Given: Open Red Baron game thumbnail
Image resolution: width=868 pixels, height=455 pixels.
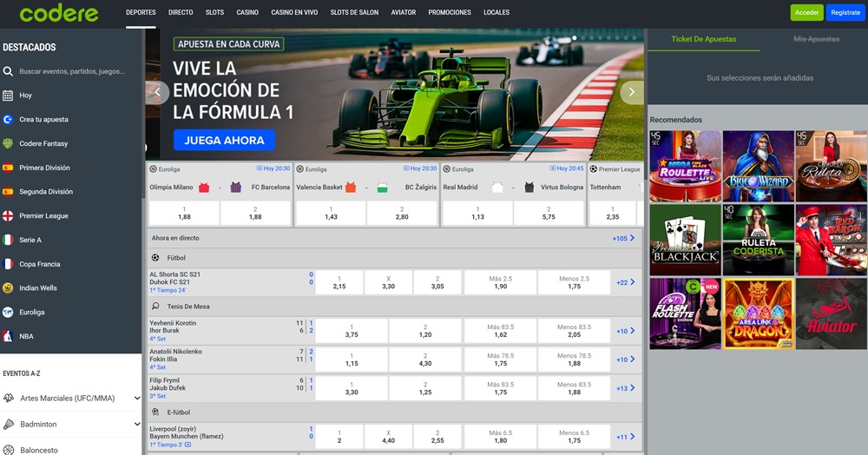Looking at the screenshot, I should pyautogui.click(x=832, y=241).
